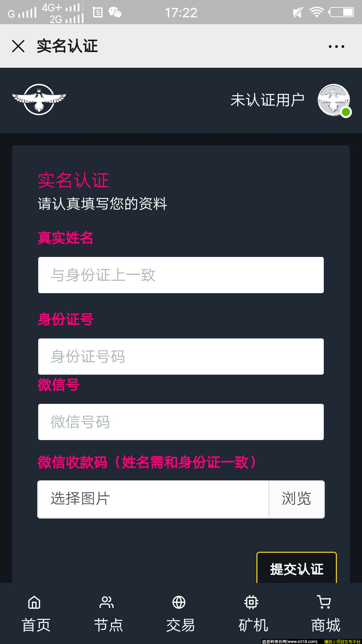Click 浏览 to browse for image
The height and width of the screenshot is (644, 362).
tap(297, 499)
